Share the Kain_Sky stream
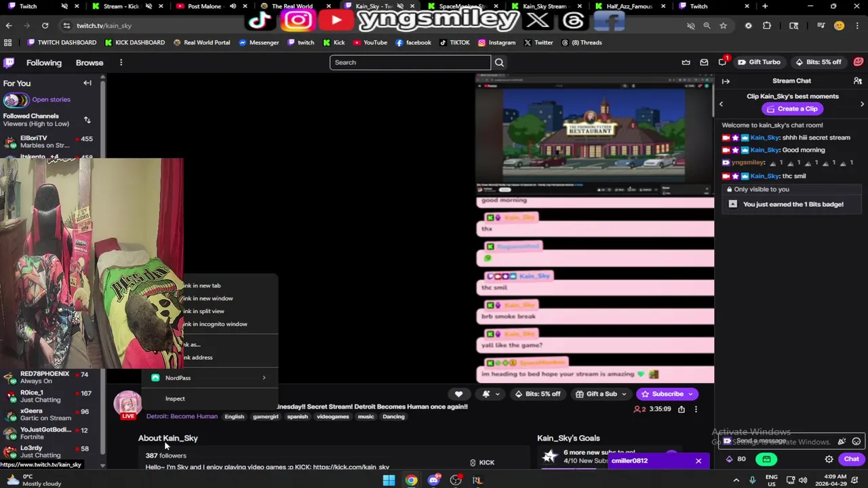Screen dimensions: 868x488 coord(682,409)
